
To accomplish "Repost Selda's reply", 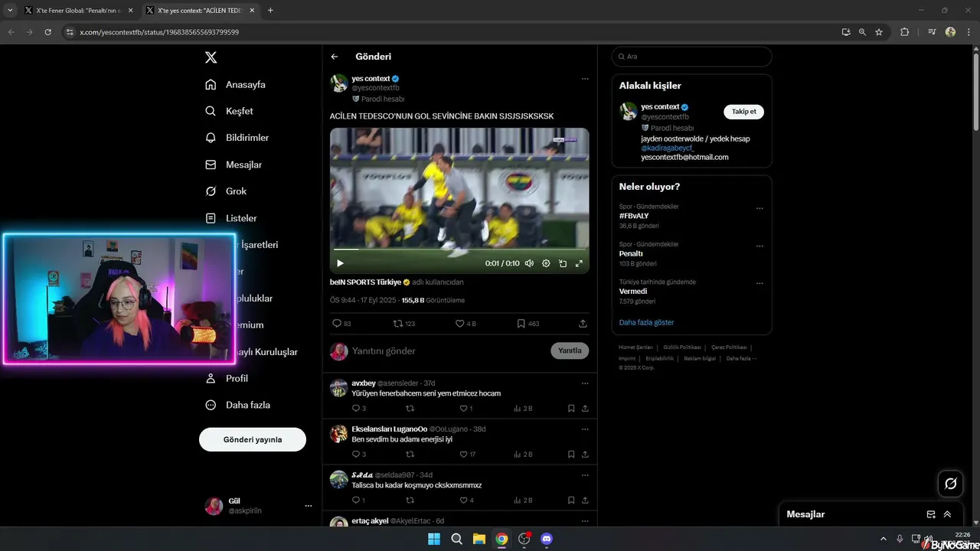I will click(x=410, y=500).
